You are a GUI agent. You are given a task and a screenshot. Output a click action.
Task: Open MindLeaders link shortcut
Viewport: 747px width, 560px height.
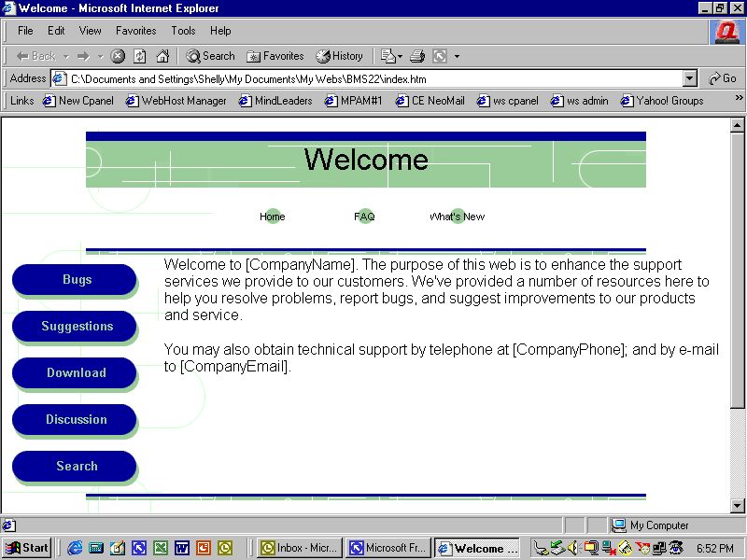275,101
